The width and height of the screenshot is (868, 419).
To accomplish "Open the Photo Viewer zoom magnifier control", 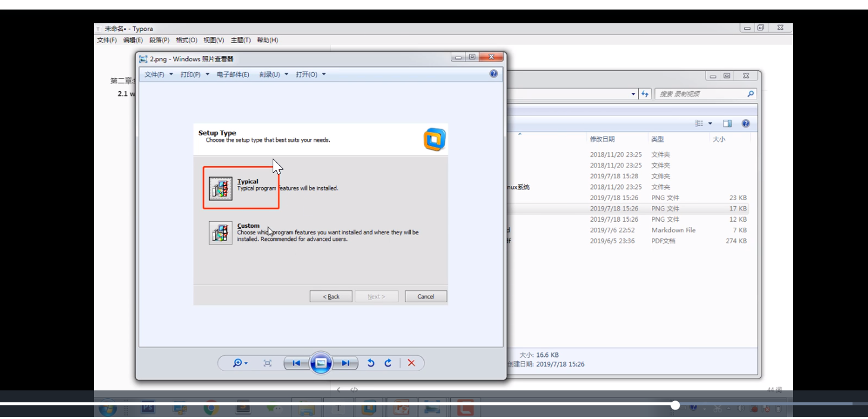I will [x=240, y=363].
